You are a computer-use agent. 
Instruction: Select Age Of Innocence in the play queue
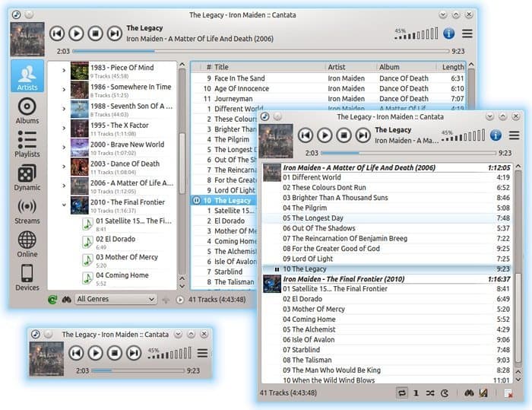click(x=328, y=88)
